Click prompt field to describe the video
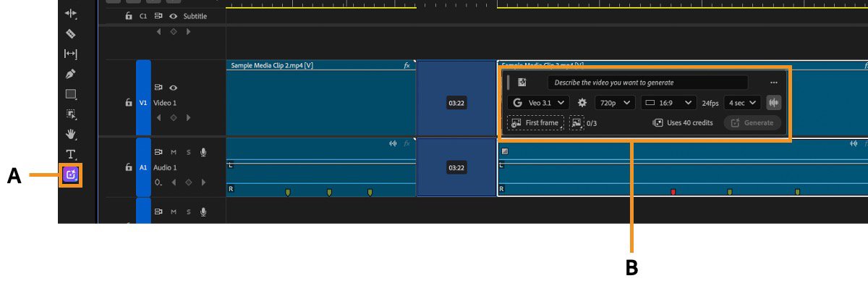868x281 pixels. [x=647, y=83]
